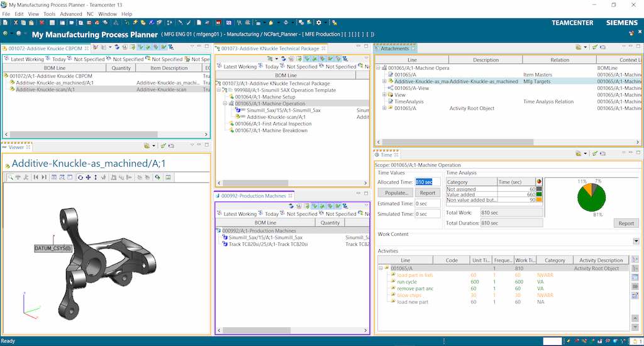Click the Last frame icon in Viewer toolbar
644x346 pixels.
tap(44, 177)
